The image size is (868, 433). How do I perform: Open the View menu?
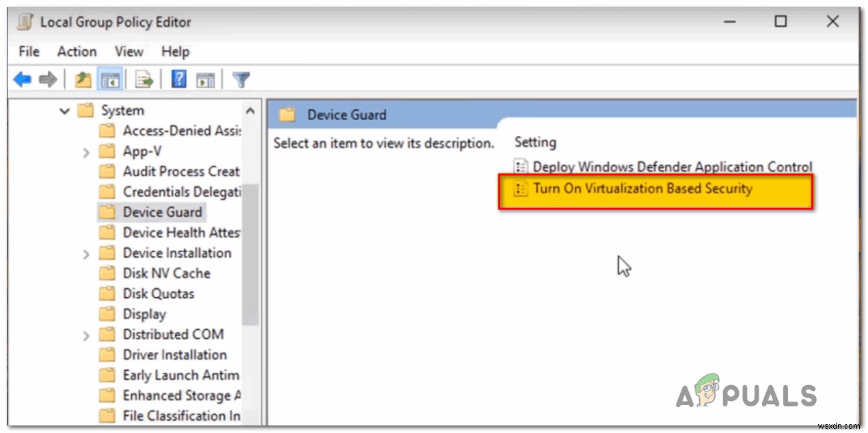pos(128,51)
